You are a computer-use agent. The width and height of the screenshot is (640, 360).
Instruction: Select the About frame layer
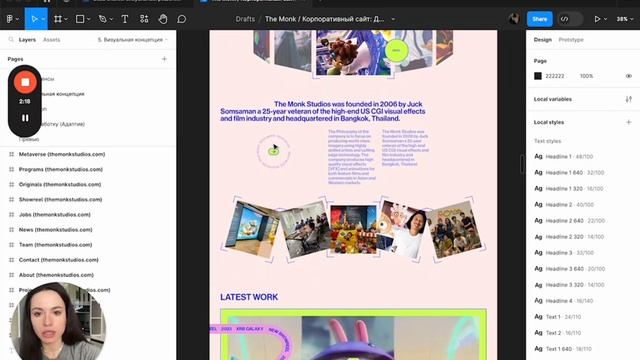pyautogui.click(x=56, y=275)
